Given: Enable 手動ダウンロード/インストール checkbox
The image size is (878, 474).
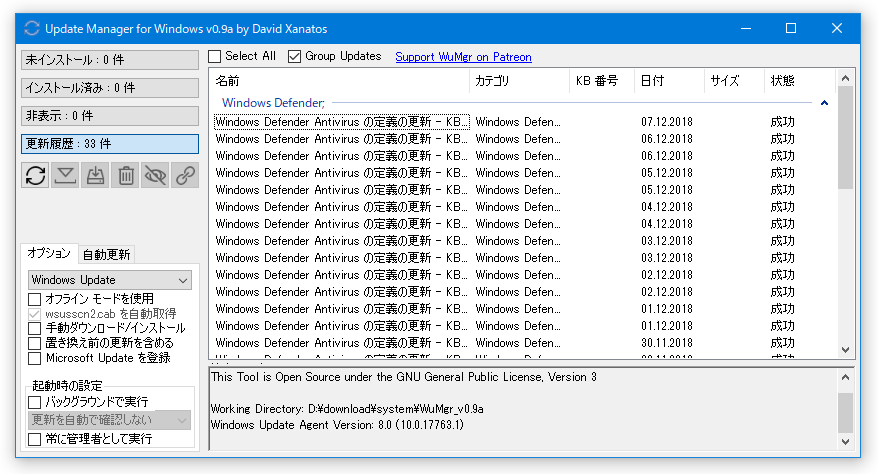Looking at the screenshot, I should [x=35, y=328].
